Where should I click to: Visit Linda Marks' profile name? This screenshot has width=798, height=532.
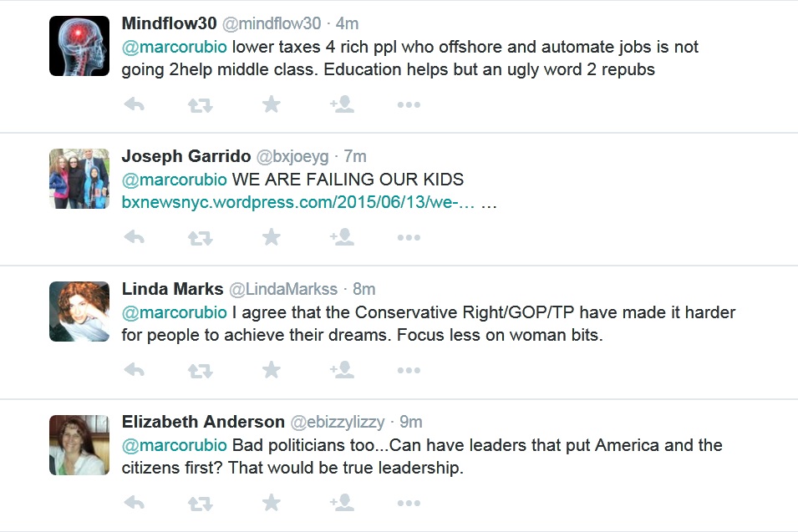click(173, 290)
